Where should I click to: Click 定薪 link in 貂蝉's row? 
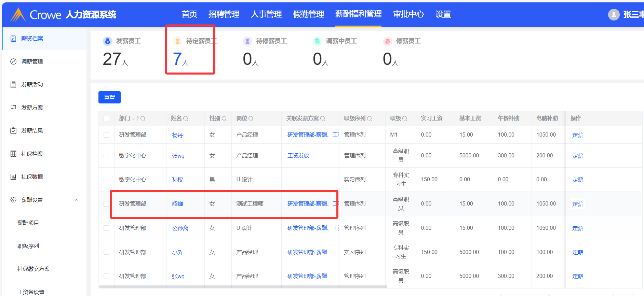(x=578, y=204)
